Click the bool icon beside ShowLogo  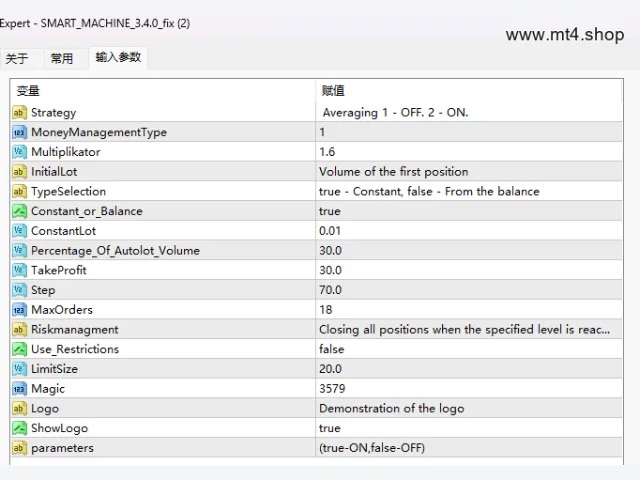click(x=19, y=428)
